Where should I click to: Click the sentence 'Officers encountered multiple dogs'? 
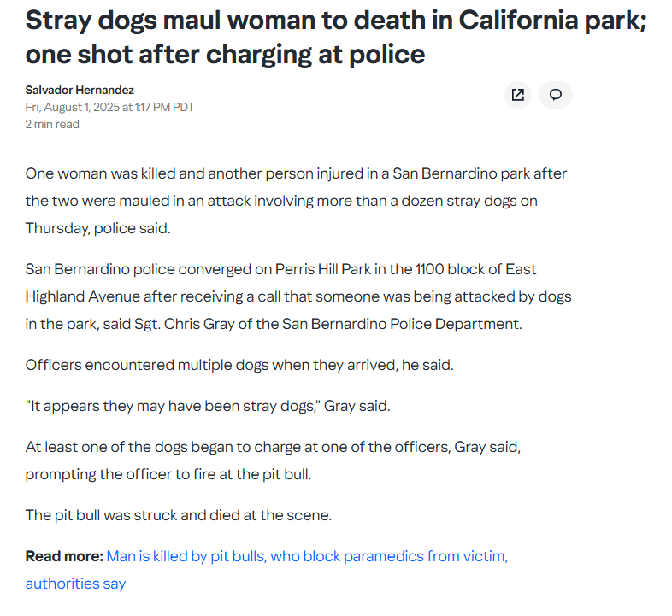click(x=239, y=365)
